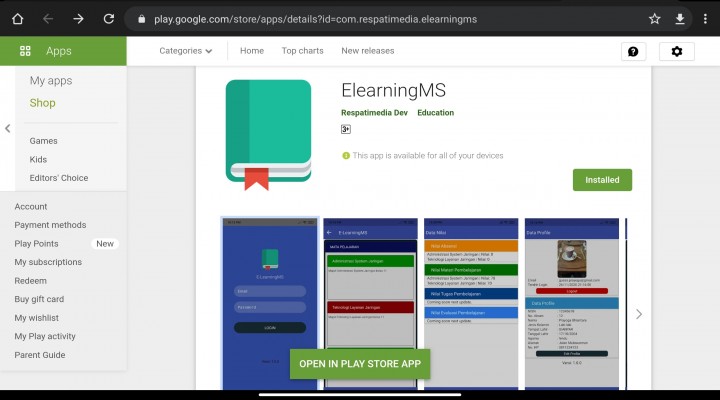Open the settings gear button
Viewport: 720px width, 400px height.
pyautogui.click(x=677, y=51)
